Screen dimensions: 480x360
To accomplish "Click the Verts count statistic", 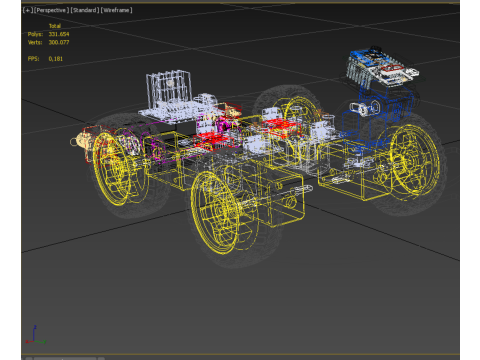I will [49, 42].
